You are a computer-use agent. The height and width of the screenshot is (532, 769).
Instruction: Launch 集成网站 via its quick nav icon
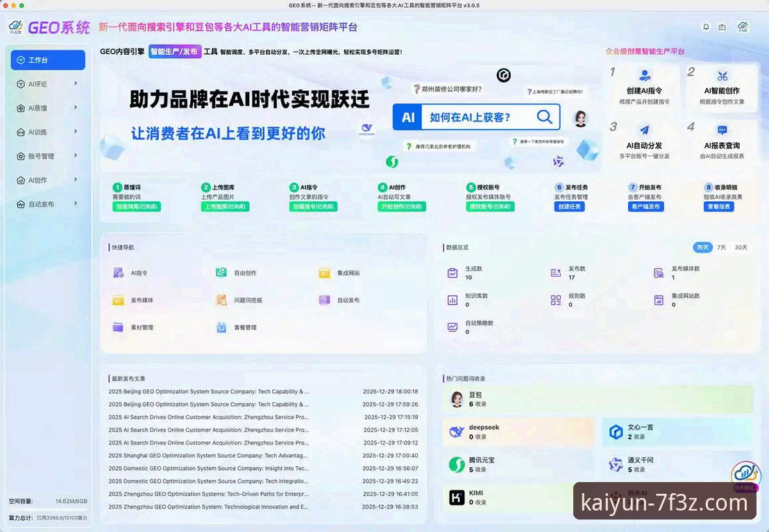coord(324,272)
